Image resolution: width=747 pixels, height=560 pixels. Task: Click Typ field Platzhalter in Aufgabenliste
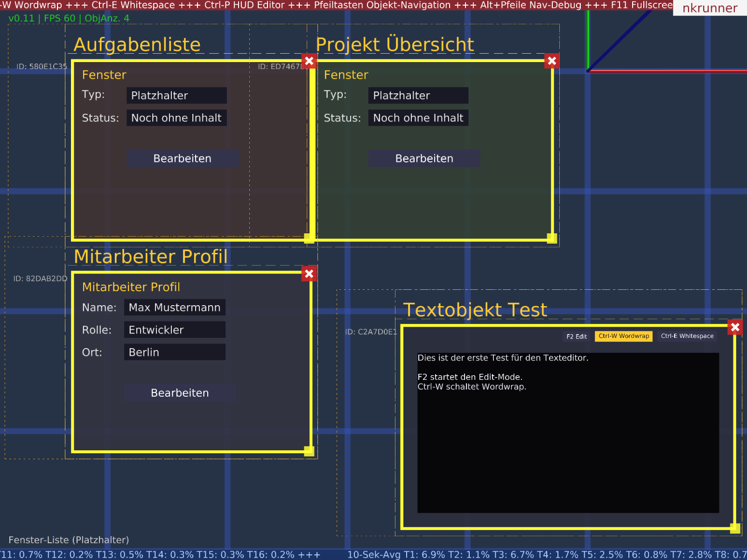coord(176,95)
